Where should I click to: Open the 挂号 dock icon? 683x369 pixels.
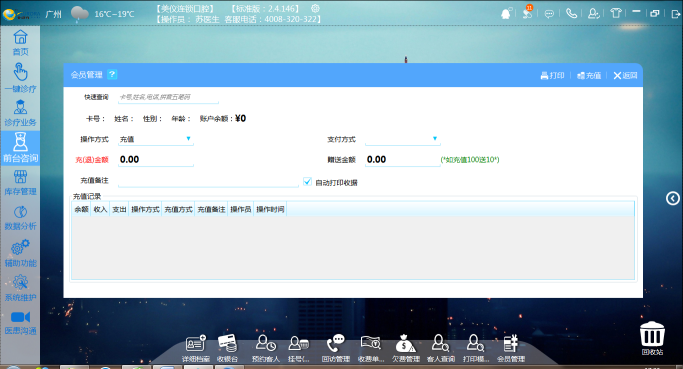298,349
